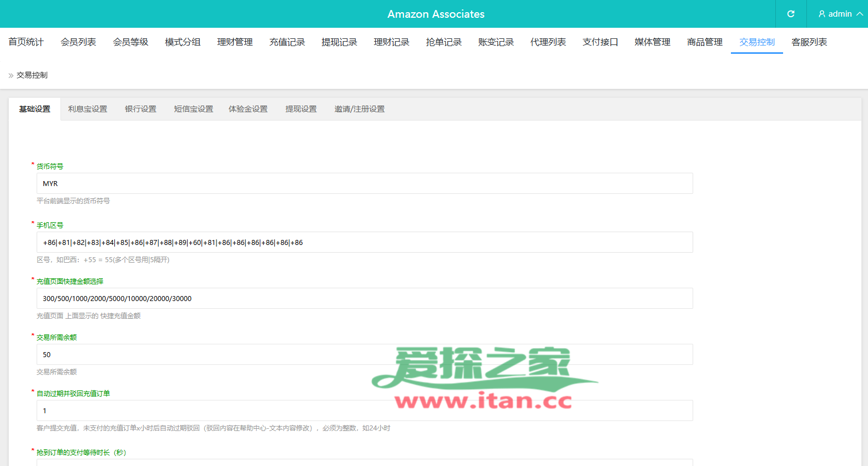Click the 货币符号 input containing MYR
The height and width of the screenshot is (466, 868).
364,183
